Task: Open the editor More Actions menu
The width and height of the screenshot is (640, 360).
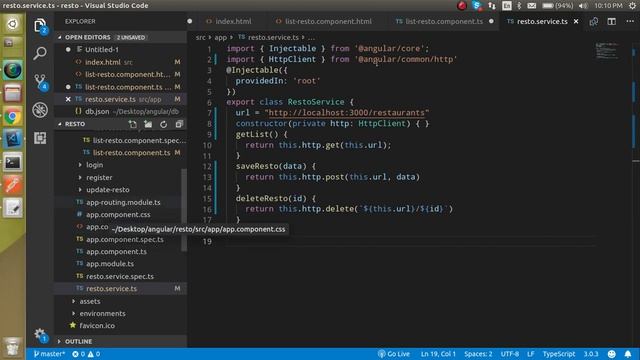Action: (630, 21)
